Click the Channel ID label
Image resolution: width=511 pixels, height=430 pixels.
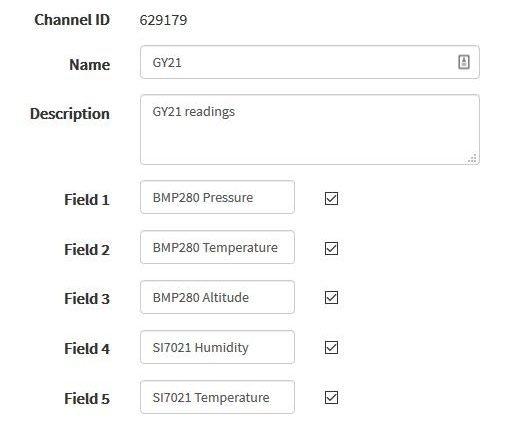(x=72, y=20)
